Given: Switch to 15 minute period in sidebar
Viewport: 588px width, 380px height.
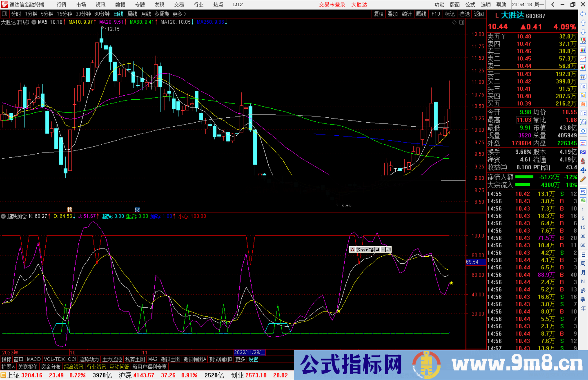Looking at the screenshot, I should pos(583,227).
